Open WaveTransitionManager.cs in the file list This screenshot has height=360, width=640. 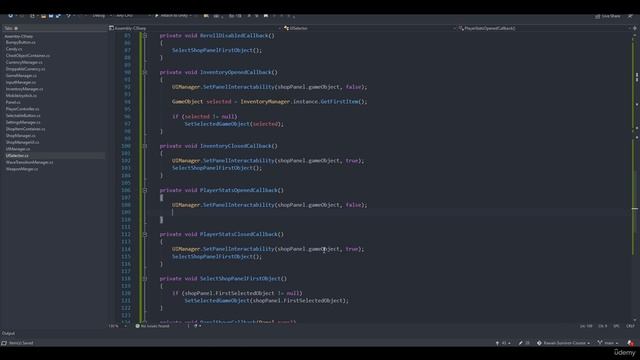(x=29, y=162)
